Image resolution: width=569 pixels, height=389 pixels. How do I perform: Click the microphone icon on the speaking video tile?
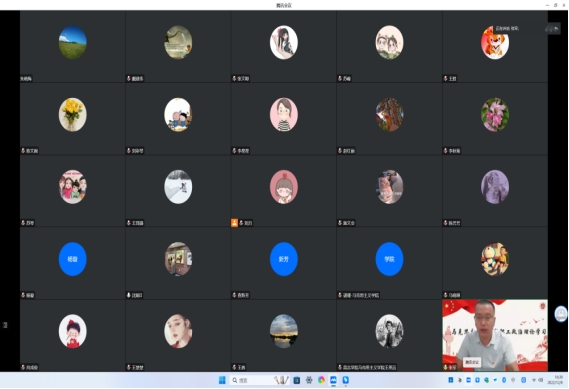(x=446, y=367)
